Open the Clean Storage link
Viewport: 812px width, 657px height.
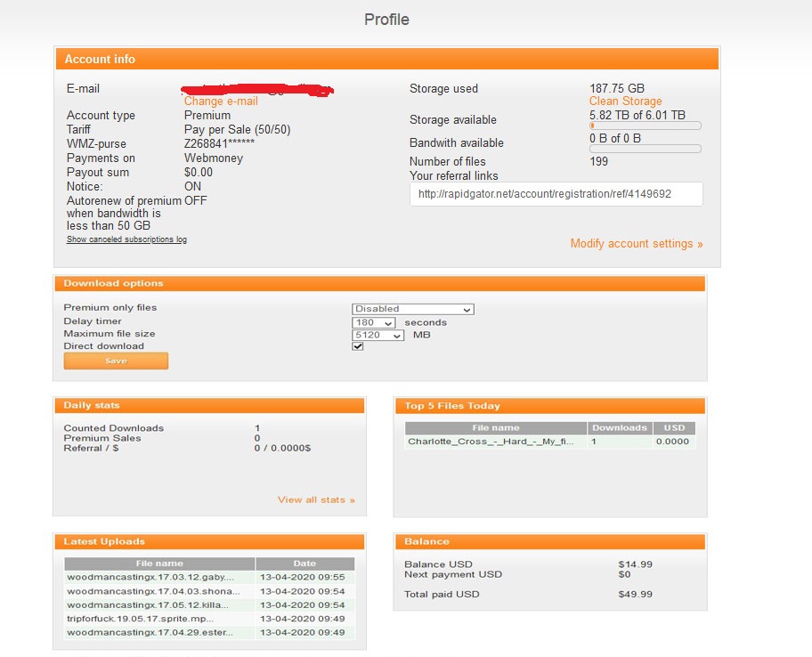[625, 101]
